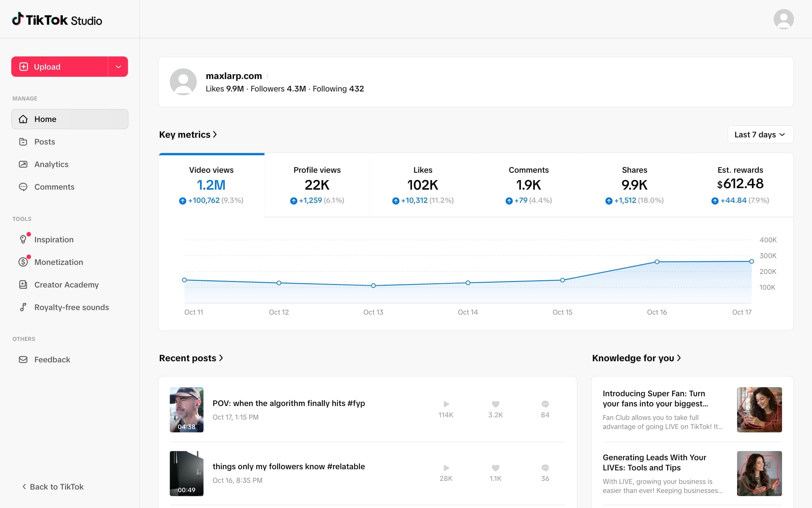Open 'Generating Leads With Your LIVEs' article
The image size is (812, 508).
[x=692, y=473]
